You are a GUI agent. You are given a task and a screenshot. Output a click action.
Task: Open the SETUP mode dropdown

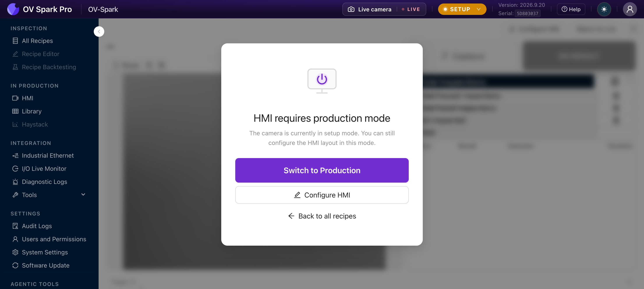[x=462, y=9]
